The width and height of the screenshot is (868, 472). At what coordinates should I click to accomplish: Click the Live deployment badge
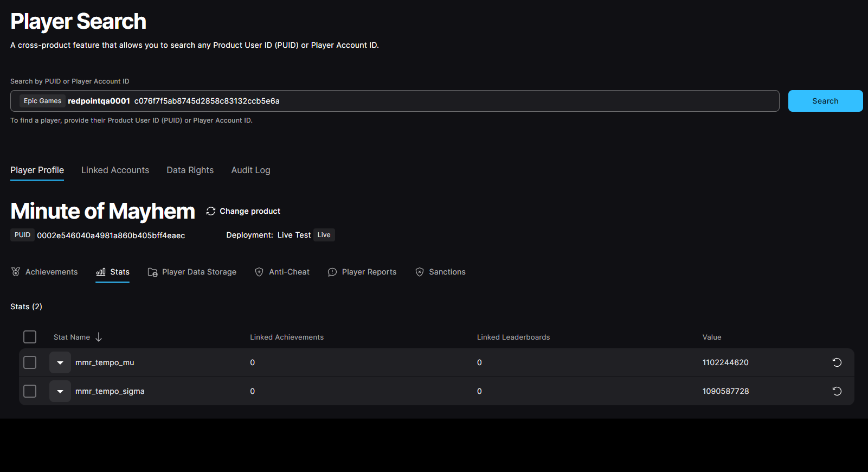324,235
